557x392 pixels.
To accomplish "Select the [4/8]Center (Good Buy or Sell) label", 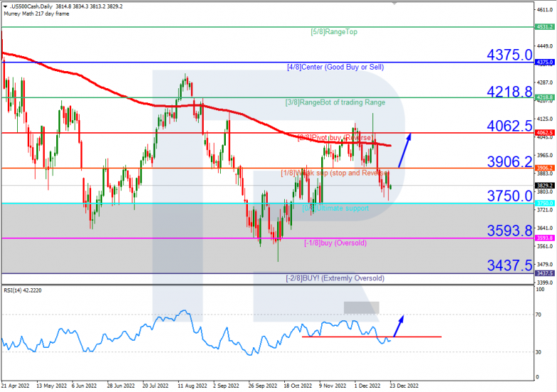I will [335, 67].
